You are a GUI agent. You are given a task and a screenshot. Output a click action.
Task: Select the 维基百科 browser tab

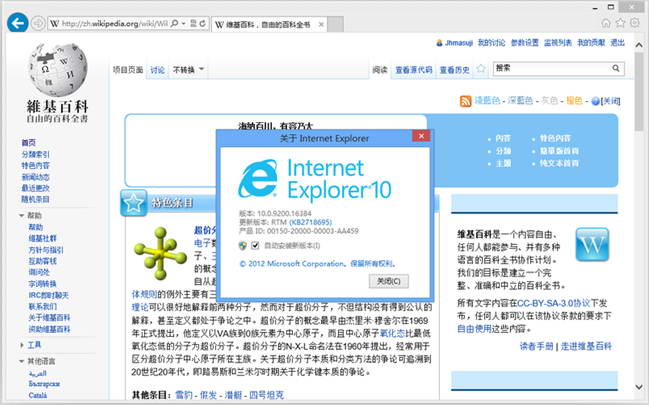click(269, 24)
